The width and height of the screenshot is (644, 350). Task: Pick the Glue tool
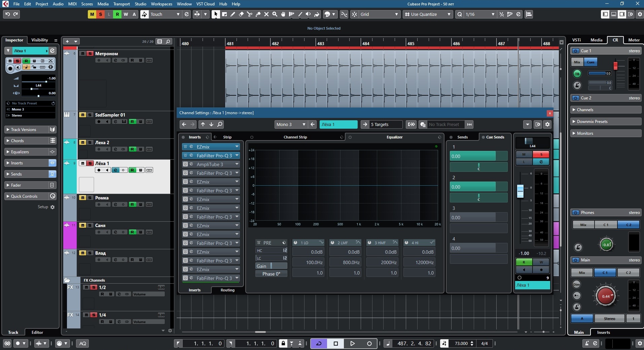point(258,14)
